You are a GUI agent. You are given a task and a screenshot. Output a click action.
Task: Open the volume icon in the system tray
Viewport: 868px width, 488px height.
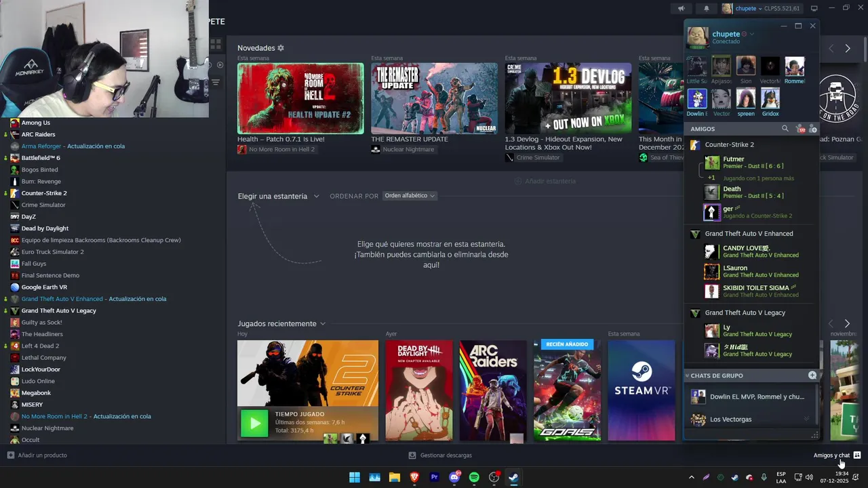point(809,477)
